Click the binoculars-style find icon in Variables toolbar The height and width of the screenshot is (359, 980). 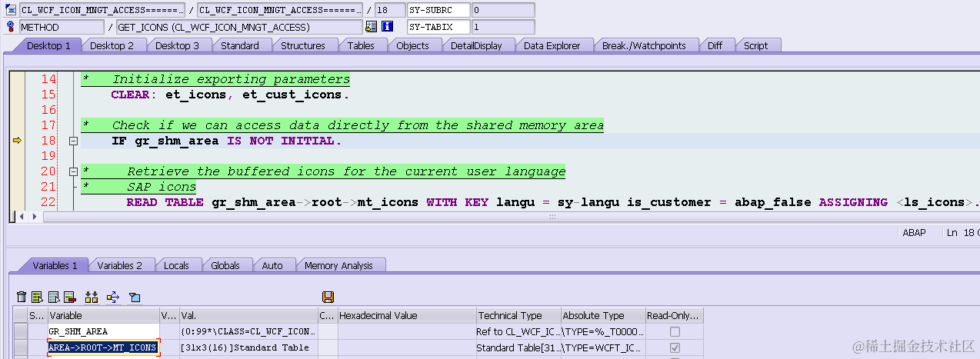click(92, 297)
